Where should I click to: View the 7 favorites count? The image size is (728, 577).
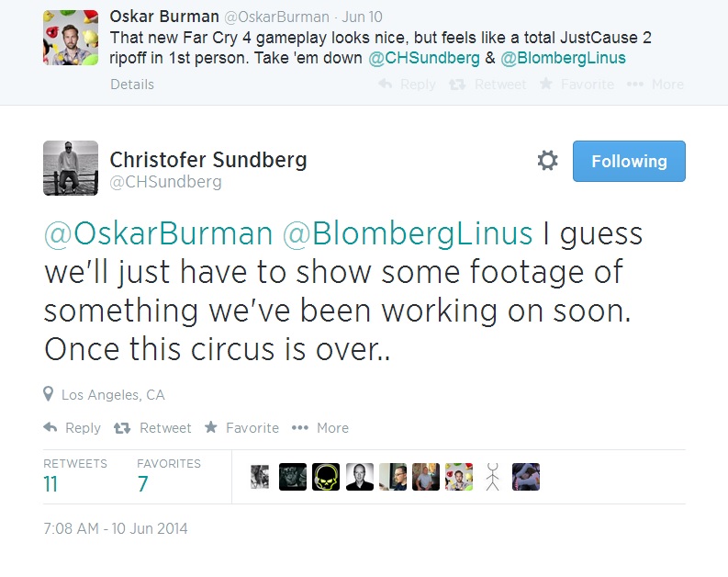click(142, 484)
